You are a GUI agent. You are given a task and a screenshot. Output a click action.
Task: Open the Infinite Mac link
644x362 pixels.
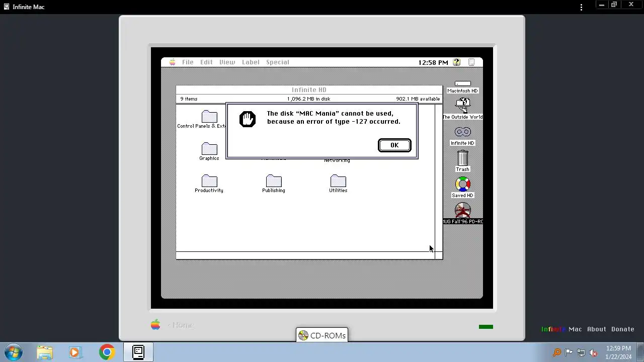(561, 329)
